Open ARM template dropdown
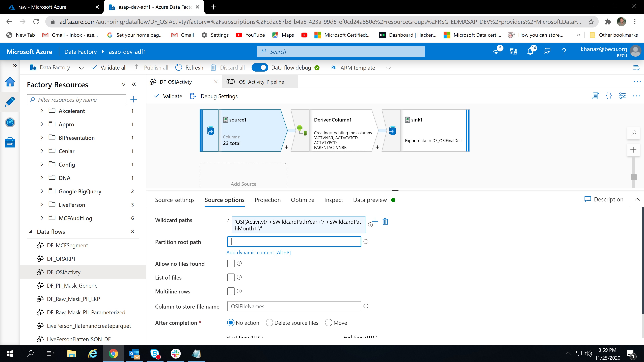The height and width of the screenshot is (362, 644). pyautogui.click(x=389, y=68)
